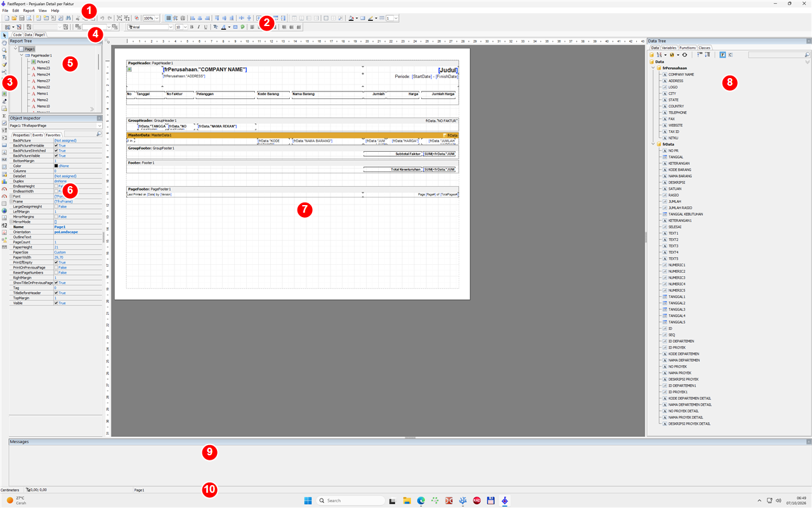Click the Color property black swatch

click(56, 166)
